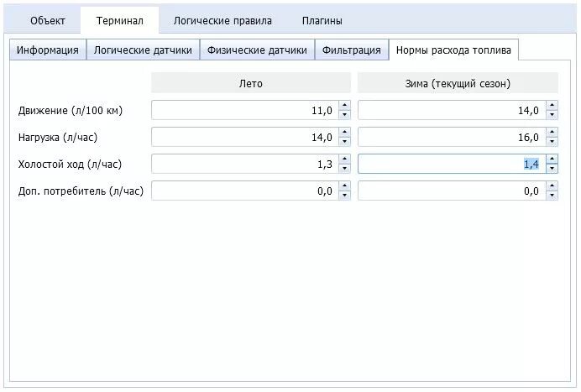Decrease winter Нагрузка value with down arrow
This screenshot has height=392, width=581.
point(552,142)
